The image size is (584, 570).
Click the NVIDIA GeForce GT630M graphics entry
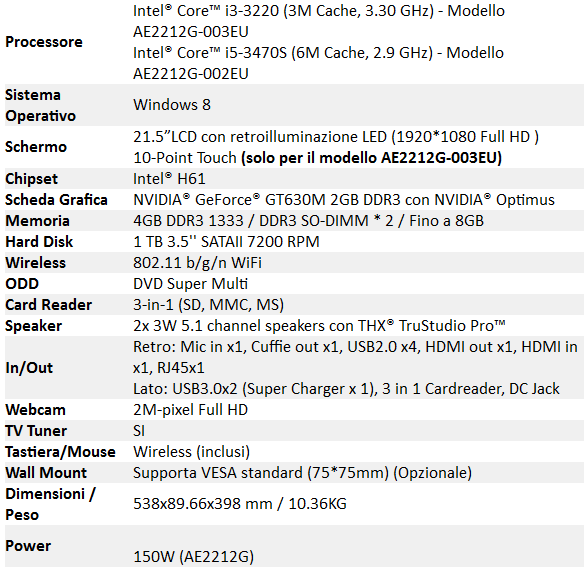point(344,200)
